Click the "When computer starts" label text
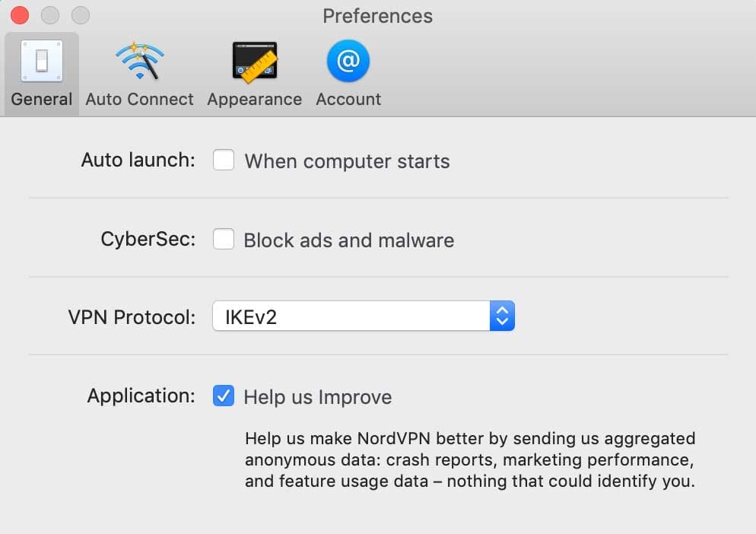756x534 pixels. click(347, 161)
